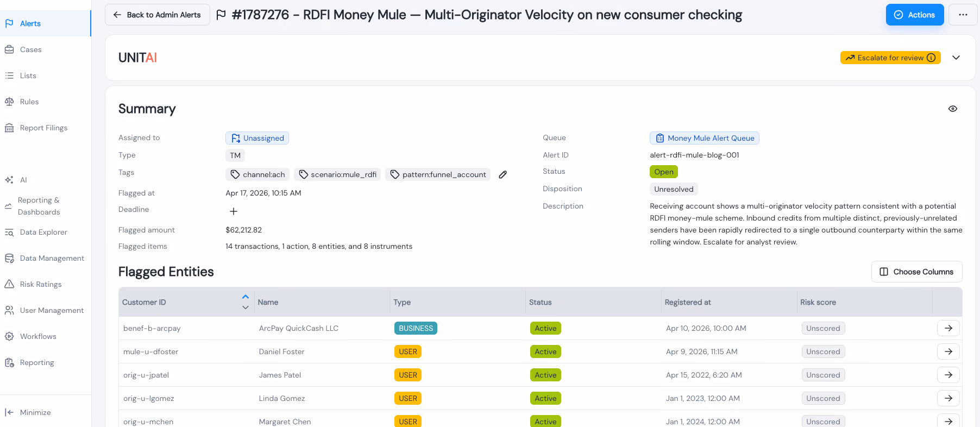The height and width of the screenshot is (427, 980).
Task: Open Report Filings in the sidebar
Action: point(45,128)
